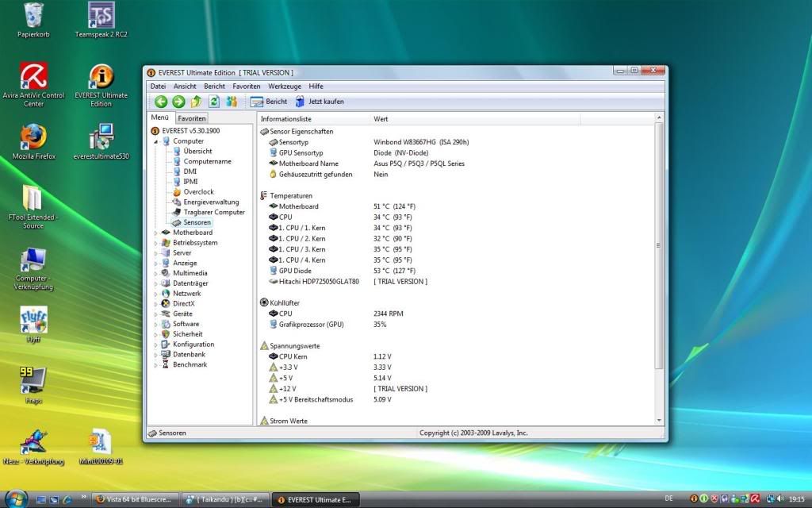812x508 pixels.
Task: Expand the Betriebssystem tree node
Action: (156, 243)
